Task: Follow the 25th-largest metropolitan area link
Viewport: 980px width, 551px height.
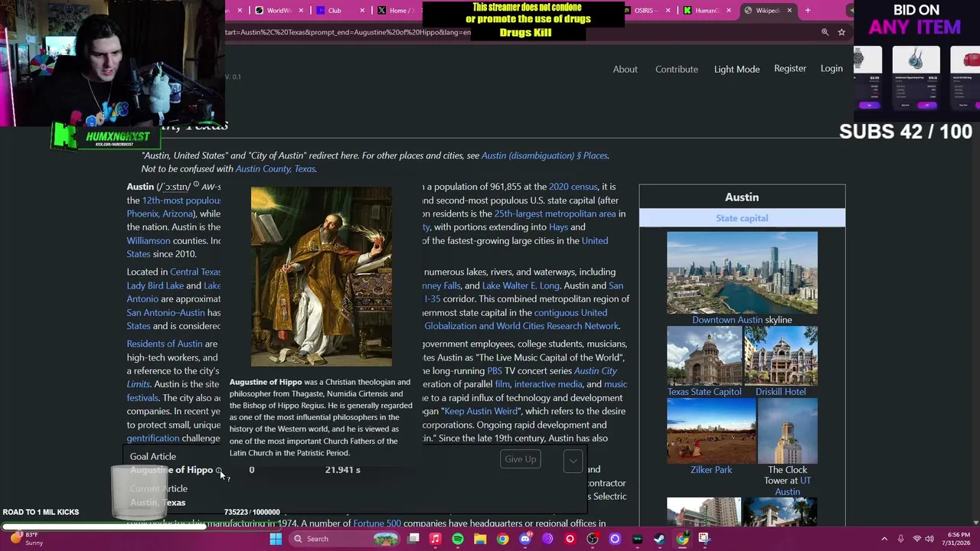Action: [555, 214]
